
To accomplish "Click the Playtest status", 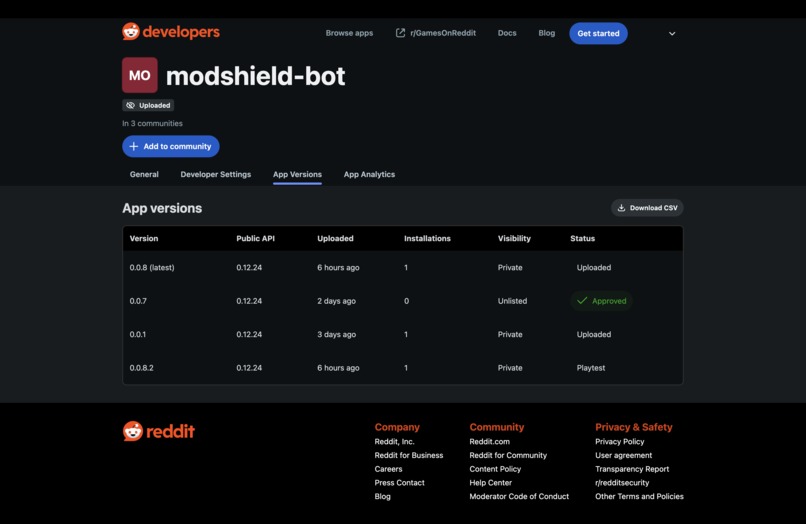I will [591, 368].
